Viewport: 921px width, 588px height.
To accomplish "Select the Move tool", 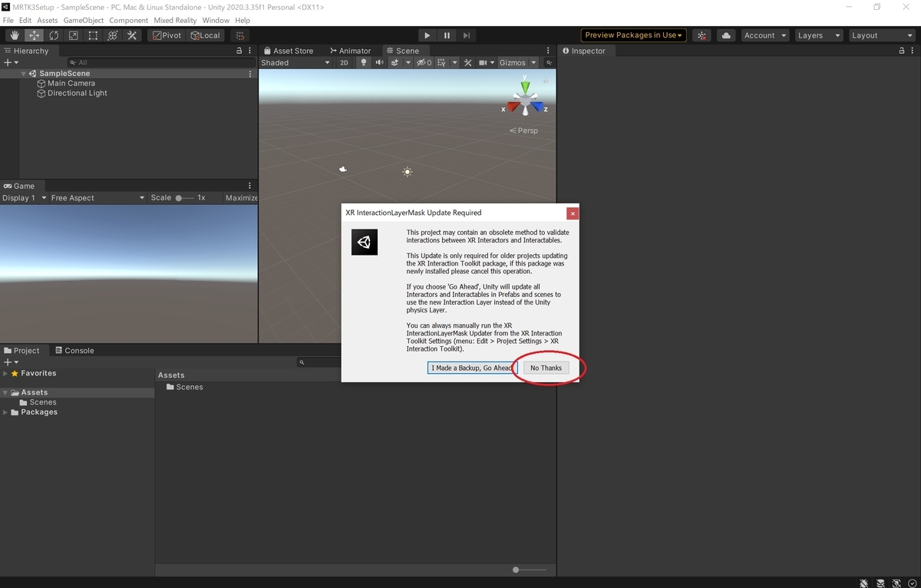I will point(35,35).
